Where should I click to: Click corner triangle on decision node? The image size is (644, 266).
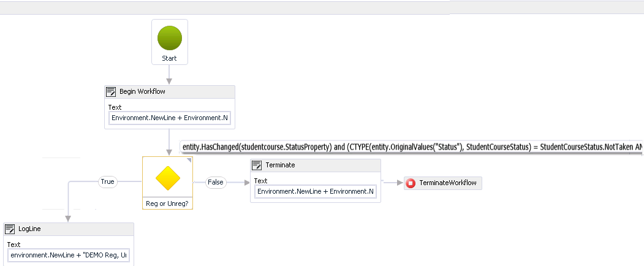[189, 161]
